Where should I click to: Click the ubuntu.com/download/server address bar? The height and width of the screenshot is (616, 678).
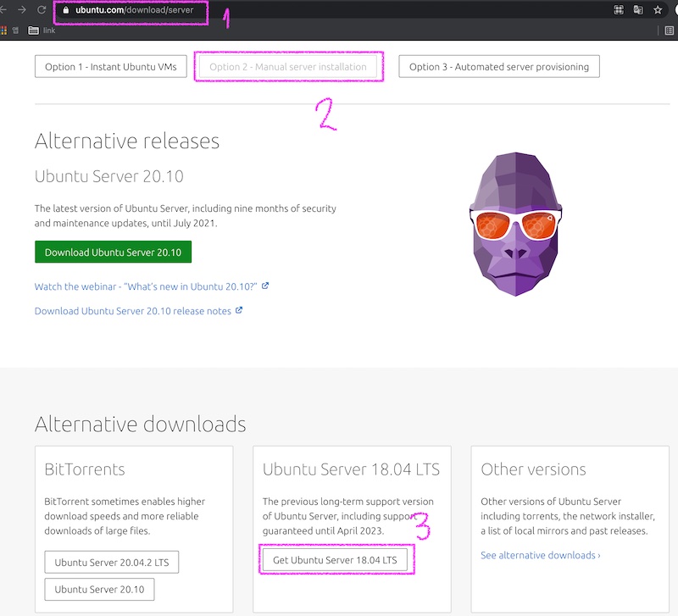click(134, 10)
